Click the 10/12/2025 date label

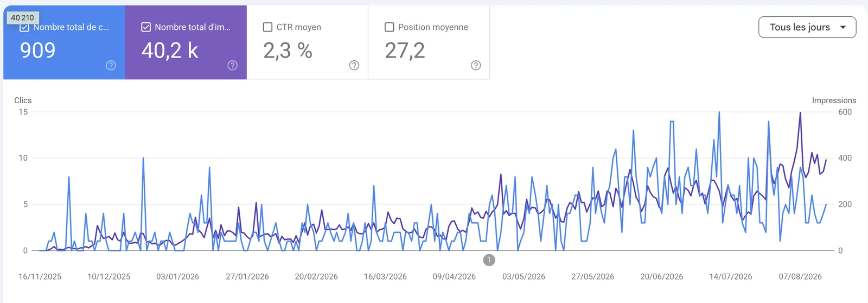point(109,276)
